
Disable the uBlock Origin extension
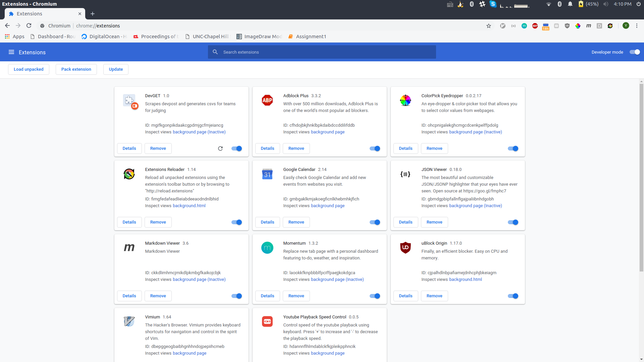click(513, 296)
